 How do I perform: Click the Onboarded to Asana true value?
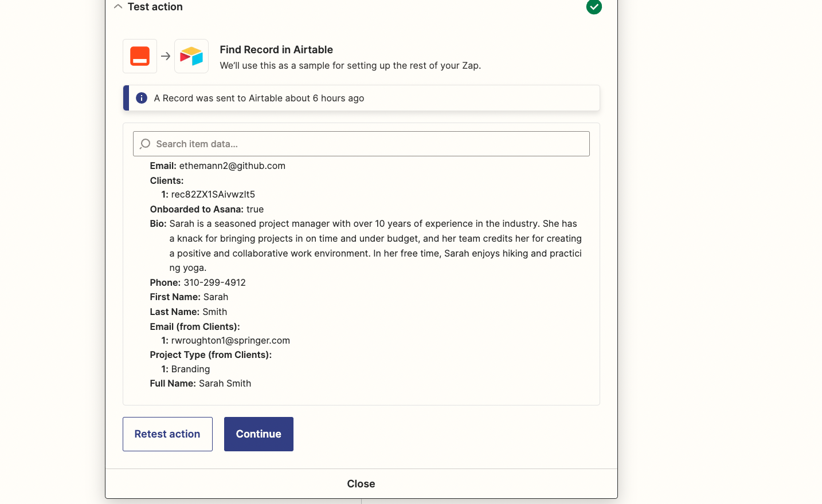(255, 210)
